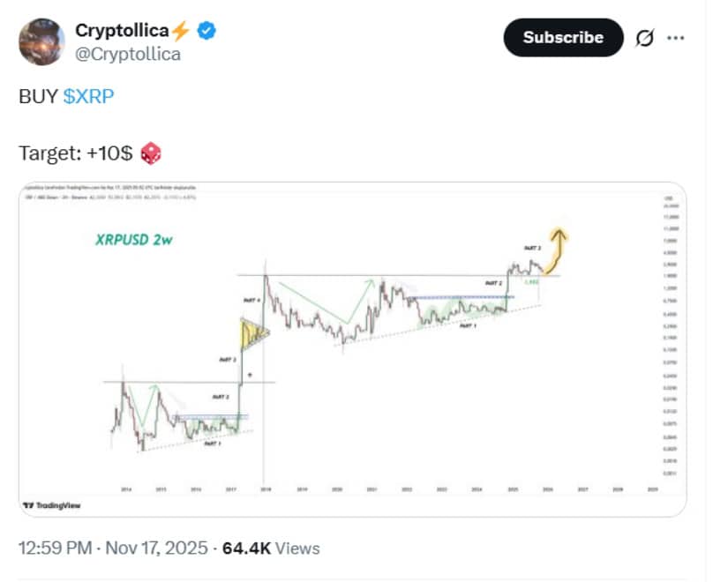Click the @Cryptollica handle

[128, 54]
